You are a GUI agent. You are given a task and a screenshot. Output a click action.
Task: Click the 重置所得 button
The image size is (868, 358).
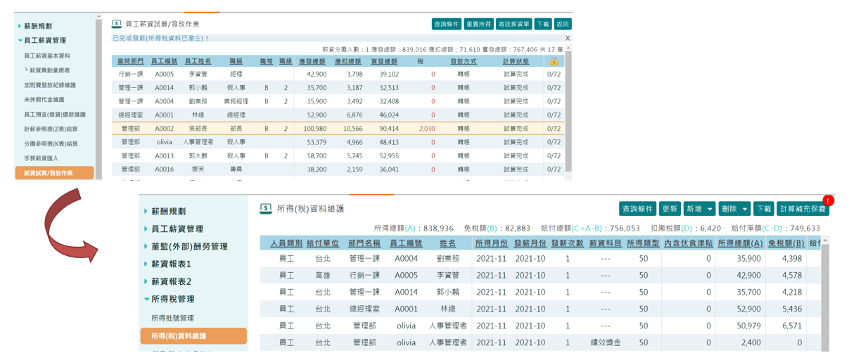pos(478,24)
